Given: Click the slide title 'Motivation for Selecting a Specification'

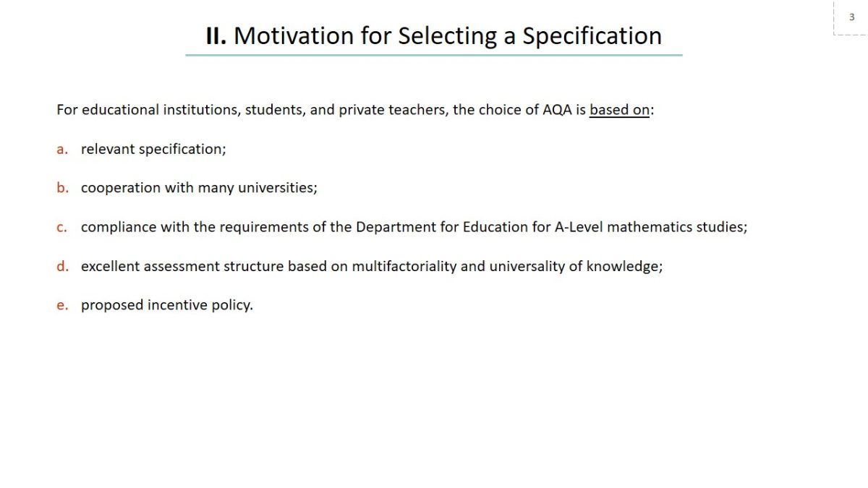Looking at the screenshot, I should click(x=447, y=36).
